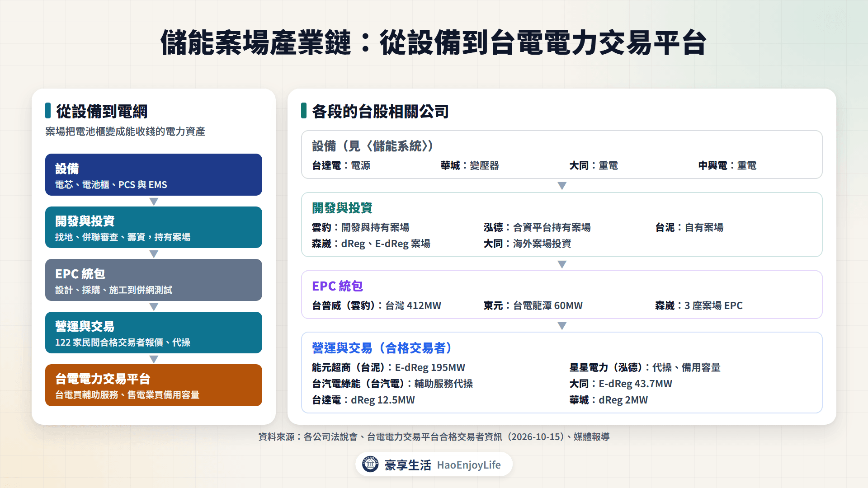
Task: Select the blue 設備 stage card
Action: point(154,174)
